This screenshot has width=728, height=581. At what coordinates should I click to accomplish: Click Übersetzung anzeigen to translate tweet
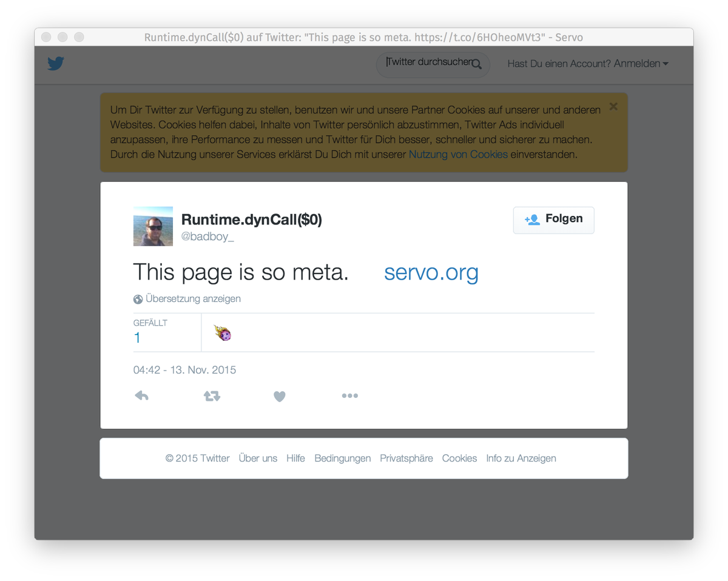coord(193,299)
